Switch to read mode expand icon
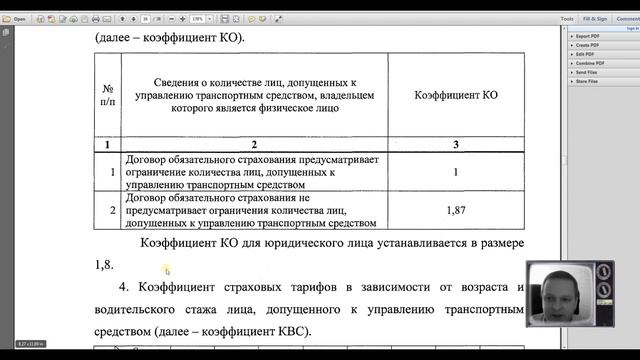 278,19
